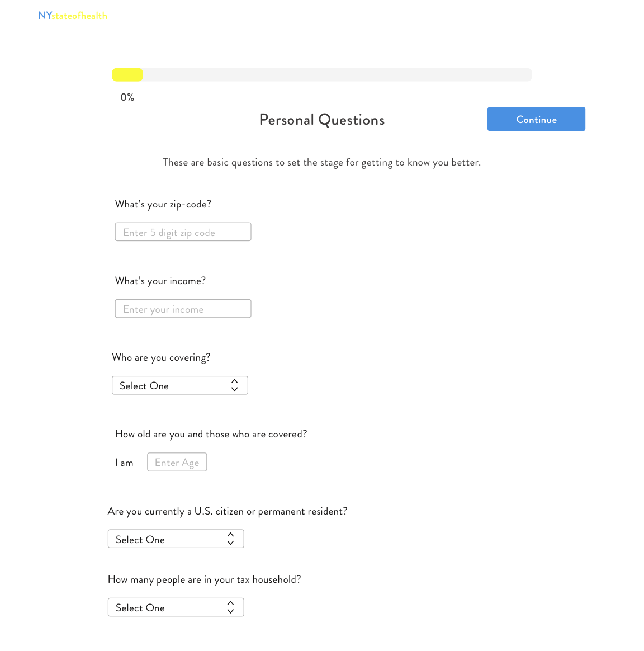Click the gray progress bar track
The width and height of the screenshot is (644, 651).
tap(322, 75)
